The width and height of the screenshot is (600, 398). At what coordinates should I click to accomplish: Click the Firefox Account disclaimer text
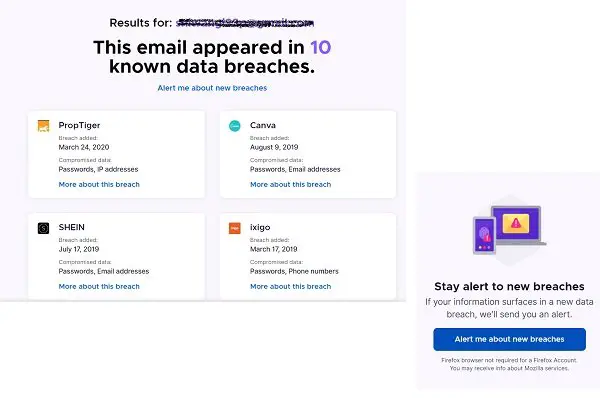pyautogui.click(x=509, y=364)
